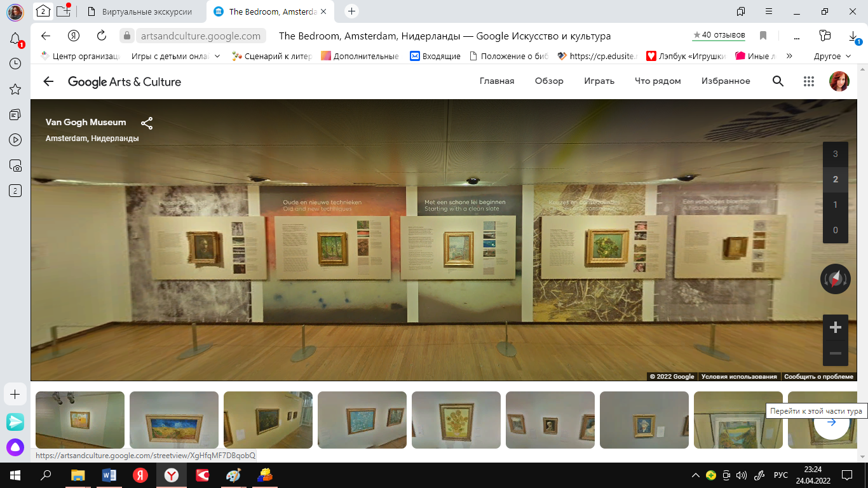Expand Игры с детьми bookmark folder chevron
Screen dimensions: 868x488
pos(217,56)
